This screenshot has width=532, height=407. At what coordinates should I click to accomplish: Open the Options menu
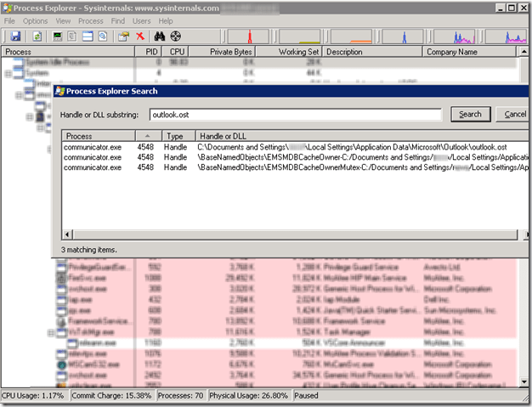coord(35,20)
